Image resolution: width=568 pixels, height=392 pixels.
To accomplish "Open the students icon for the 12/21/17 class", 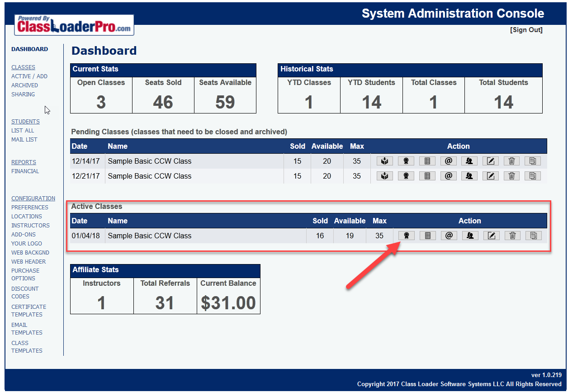I will [469, 176].
